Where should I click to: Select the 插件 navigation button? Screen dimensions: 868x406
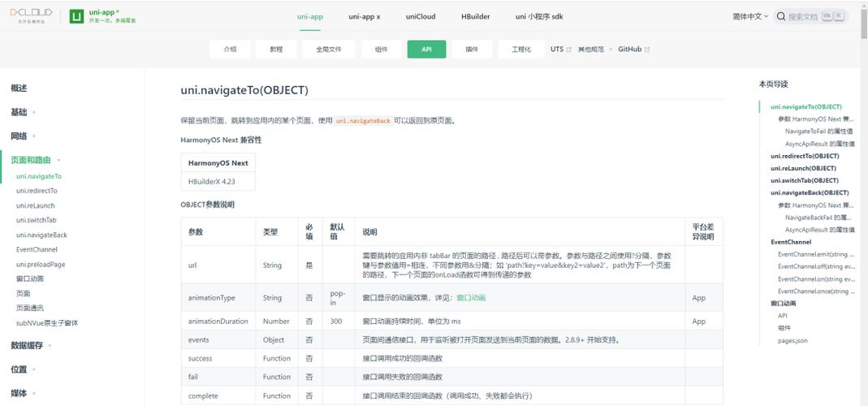coord(472,50)
